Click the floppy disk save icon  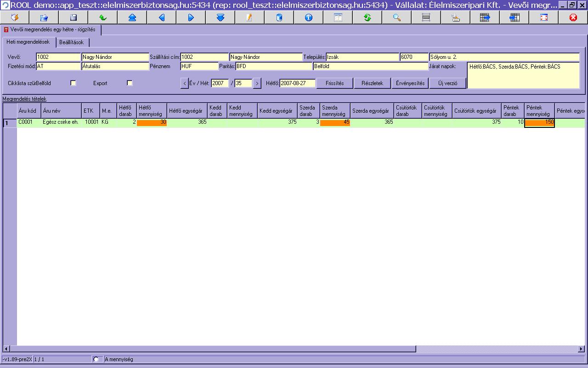click(x=73, y=17)
